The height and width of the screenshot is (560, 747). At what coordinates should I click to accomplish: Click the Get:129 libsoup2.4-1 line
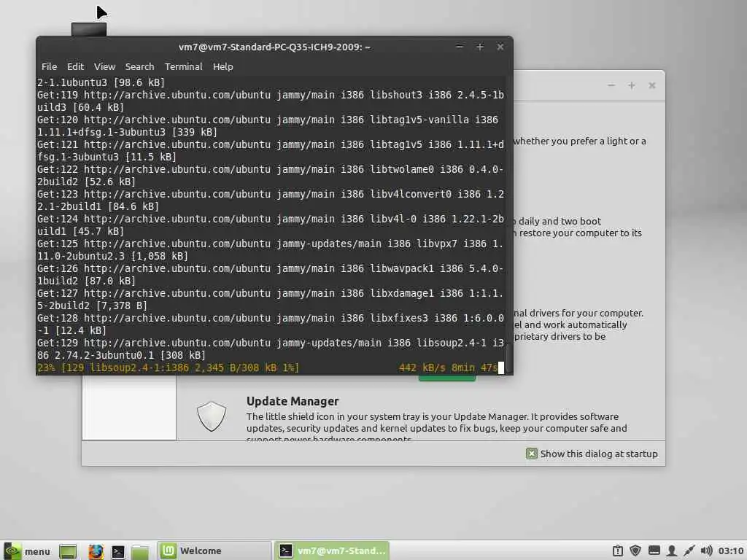click(271, 349)
